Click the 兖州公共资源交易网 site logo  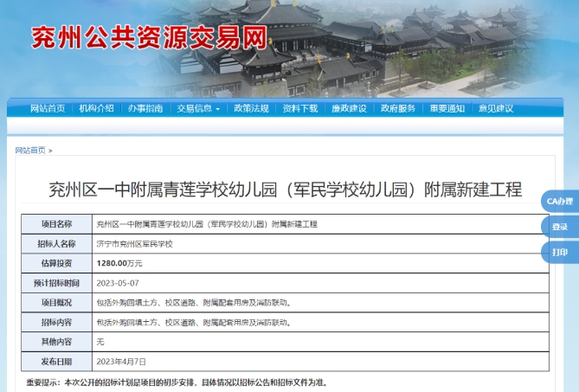coord(147,37)
